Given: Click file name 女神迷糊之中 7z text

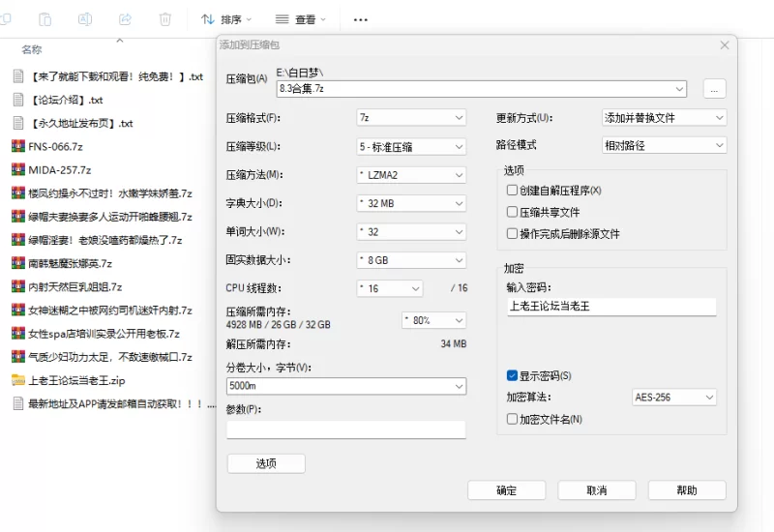Looking at the screenshot, I should point(110,310).
